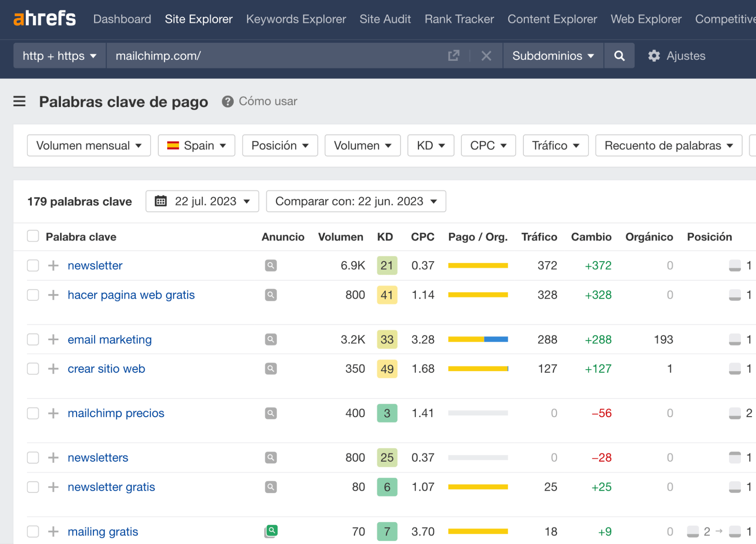View ad preview for newsletter keyword
The height and width of the screenshot is (544, 756).
(271, 265)
